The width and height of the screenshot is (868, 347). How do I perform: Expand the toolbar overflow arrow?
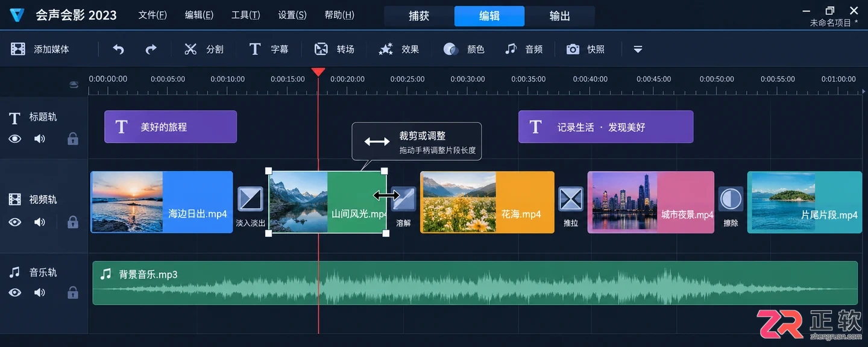pyautogui.click(x=638, y=49)
